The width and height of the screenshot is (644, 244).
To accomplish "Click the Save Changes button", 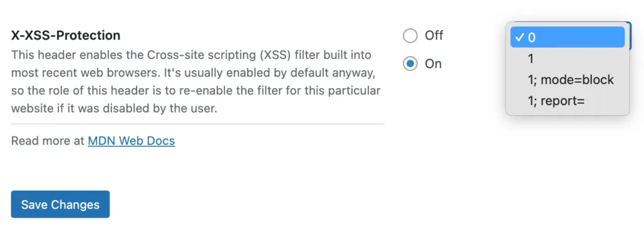I will pos(60,204).
